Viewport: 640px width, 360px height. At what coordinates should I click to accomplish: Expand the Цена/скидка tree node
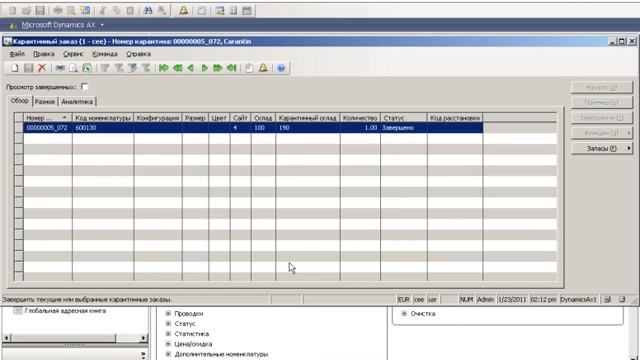pyautogui.click(x=168, y=344)
